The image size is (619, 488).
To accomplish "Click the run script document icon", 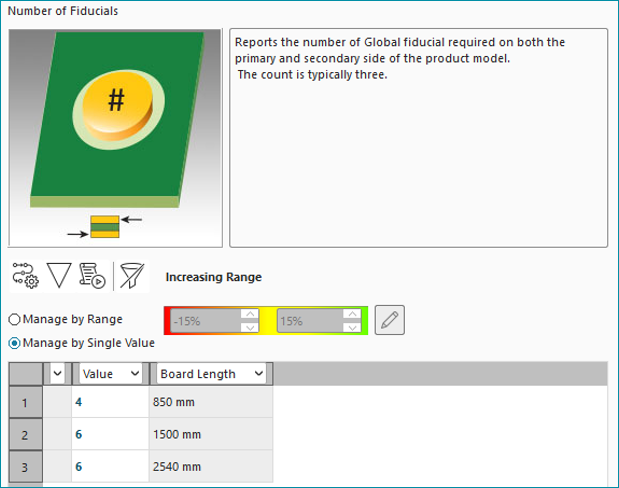I will coord(92,276).
